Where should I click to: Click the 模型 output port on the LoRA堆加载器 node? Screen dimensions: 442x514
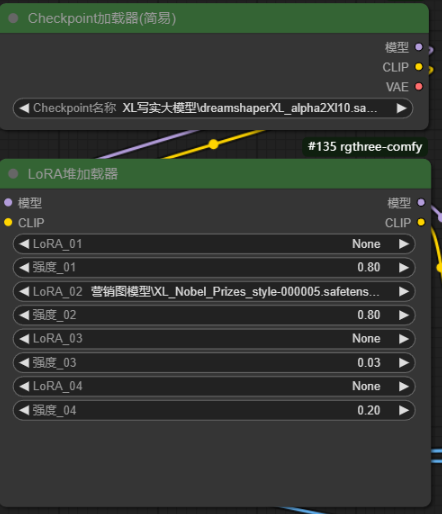[x=421, y=202]
